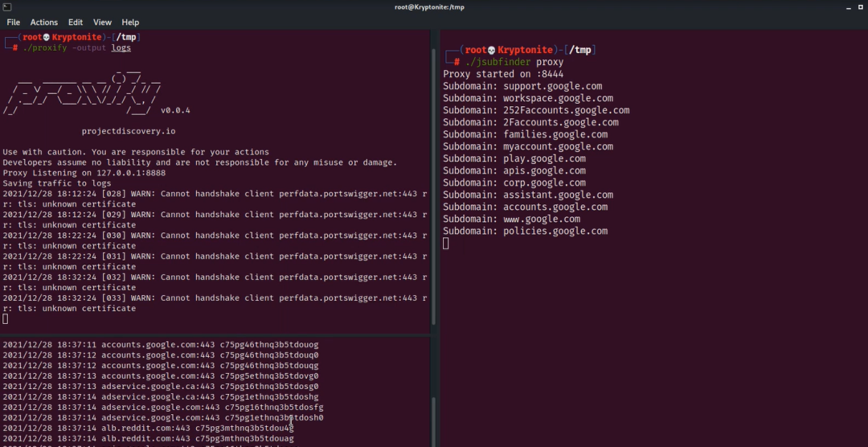Click log entry ending c75pg46thnq3b5tdouqg
Viewport: 868px width, 447px height.
pyautogui.click(x=161, y=366)
